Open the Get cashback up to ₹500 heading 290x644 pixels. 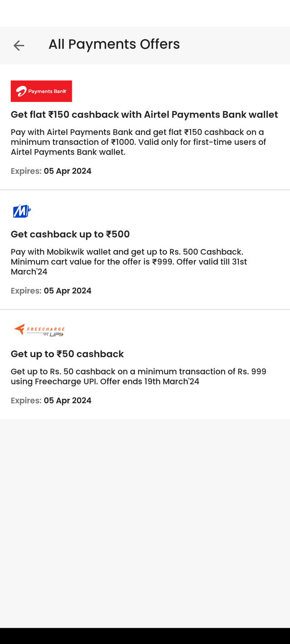[x=70, y=234]
